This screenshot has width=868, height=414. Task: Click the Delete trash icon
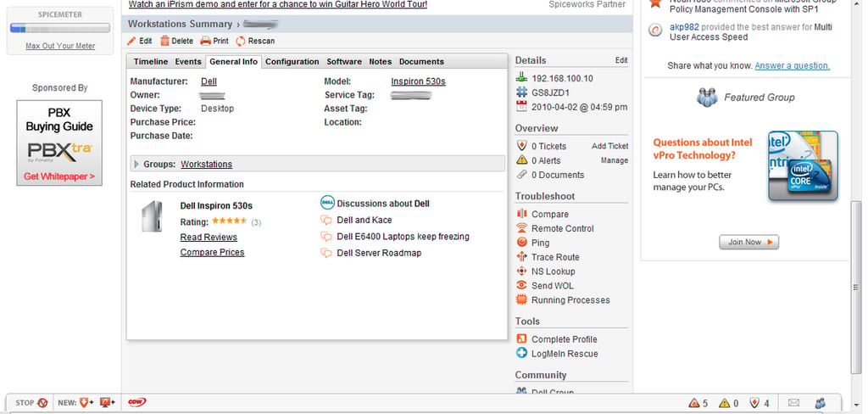164,41
